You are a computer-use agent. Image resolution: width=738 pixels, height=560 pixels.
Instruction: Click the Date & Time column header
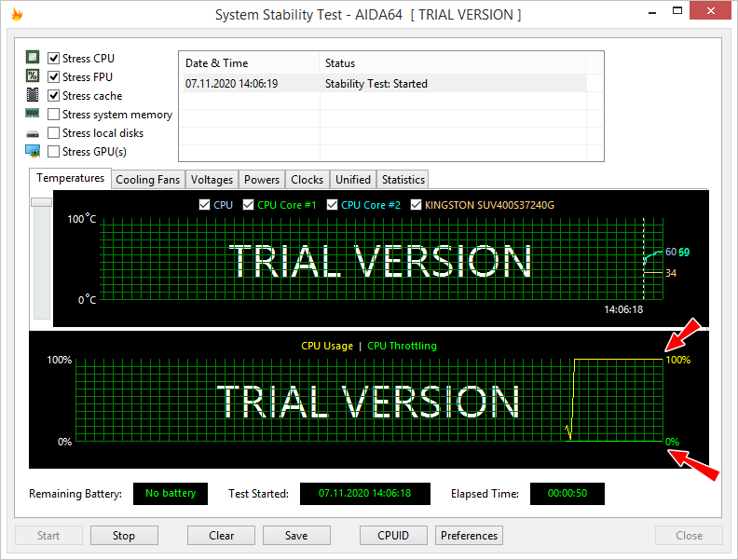click(249, 63)
